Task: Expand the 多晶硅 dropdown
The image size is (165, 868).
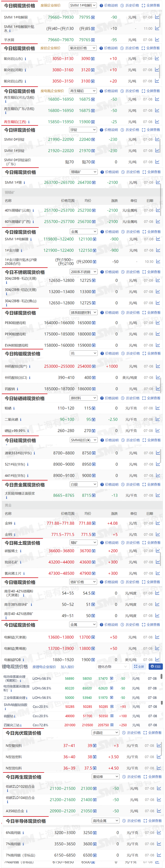Action: [x=105, y=733]
